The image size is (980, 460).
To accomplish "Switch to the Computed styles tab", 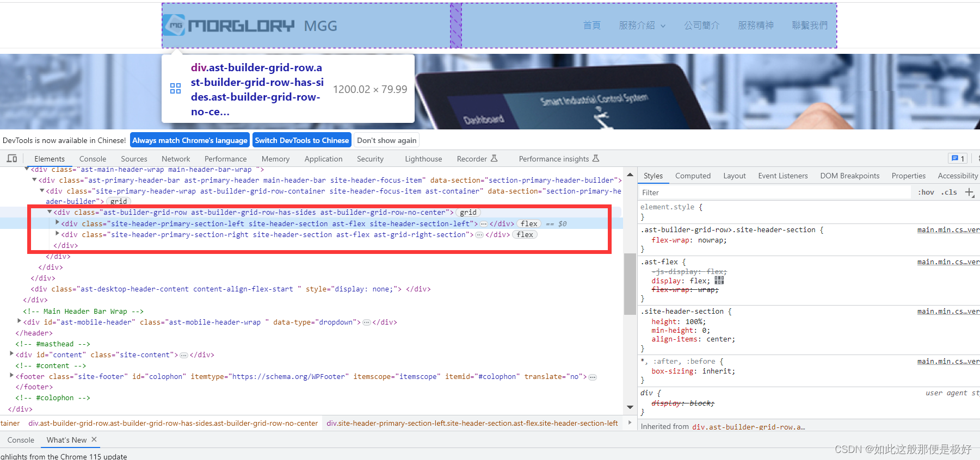I will (x=693, y=176).
